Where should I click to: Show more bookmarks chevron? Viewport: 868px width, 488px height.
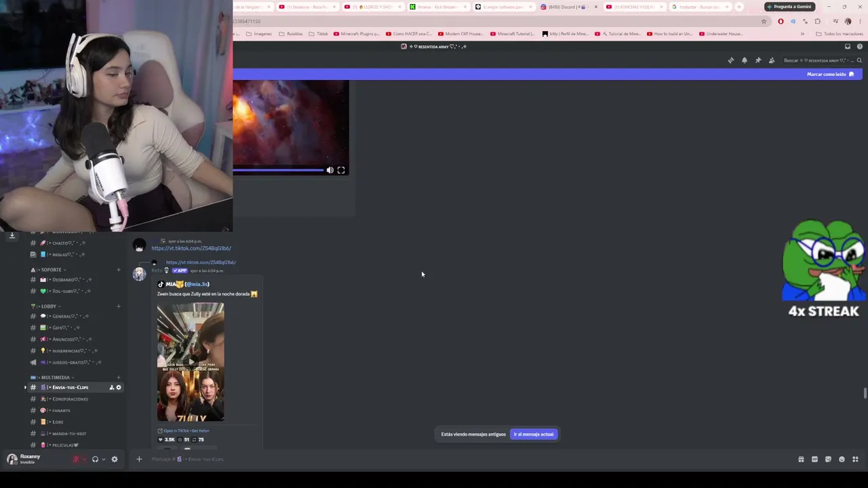(x=802, y=34)
